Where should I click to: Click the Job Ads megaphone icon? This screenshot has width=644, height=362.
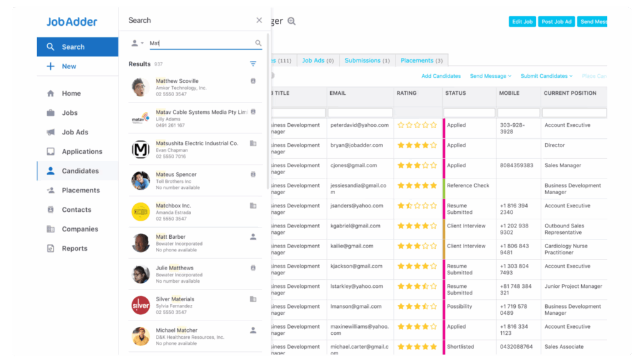pos(50,133)
